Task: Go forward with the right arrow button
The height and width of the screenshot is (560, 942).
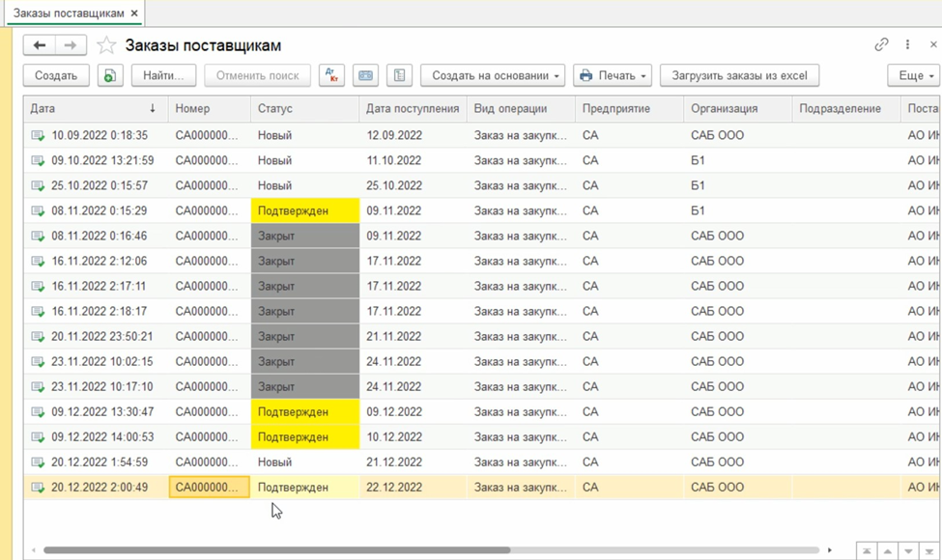Action: 71,45
